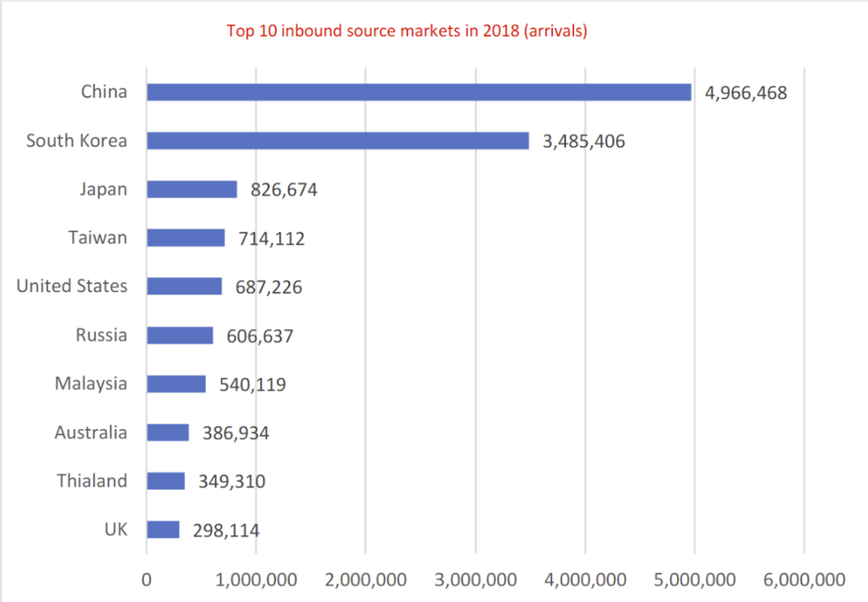Image resolution: width=868 pixels, height=602 pixels.
Task: Click the Taiwan bar
Action: click(x=186, y=238)
